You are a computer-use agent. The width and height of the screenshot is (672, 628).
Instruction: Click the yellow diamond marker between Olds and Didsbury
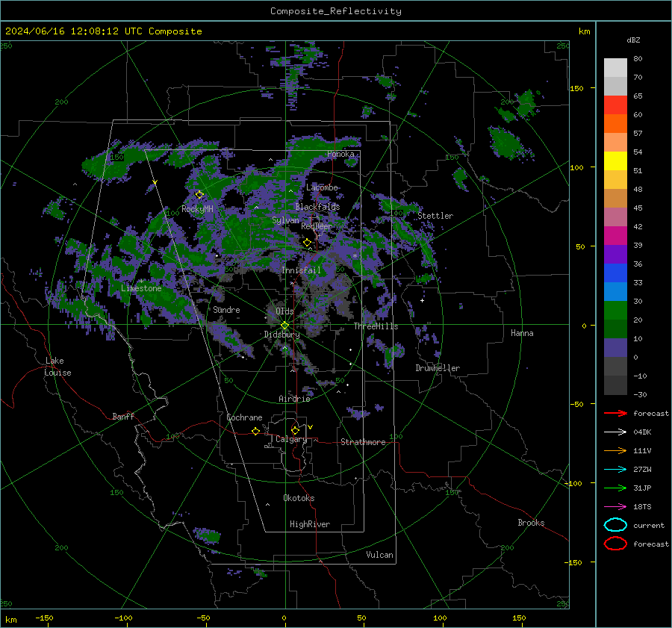(284, 326)
